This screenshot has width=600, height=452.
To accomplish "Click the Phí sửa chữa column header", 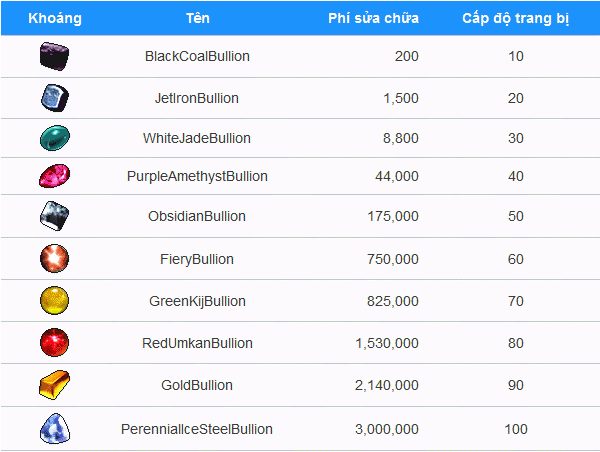I will click(373, 18).
